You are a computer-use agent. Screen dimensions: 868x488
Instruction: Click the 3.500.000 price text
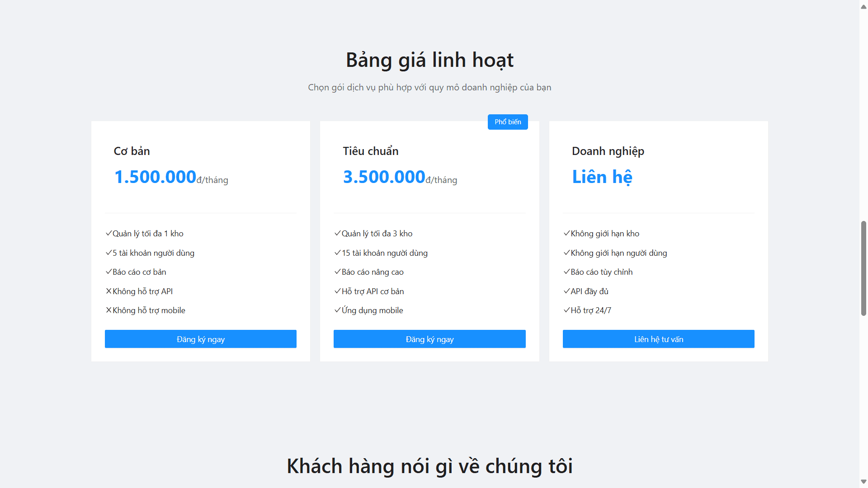pyautogui.click(x=384, y=177)
